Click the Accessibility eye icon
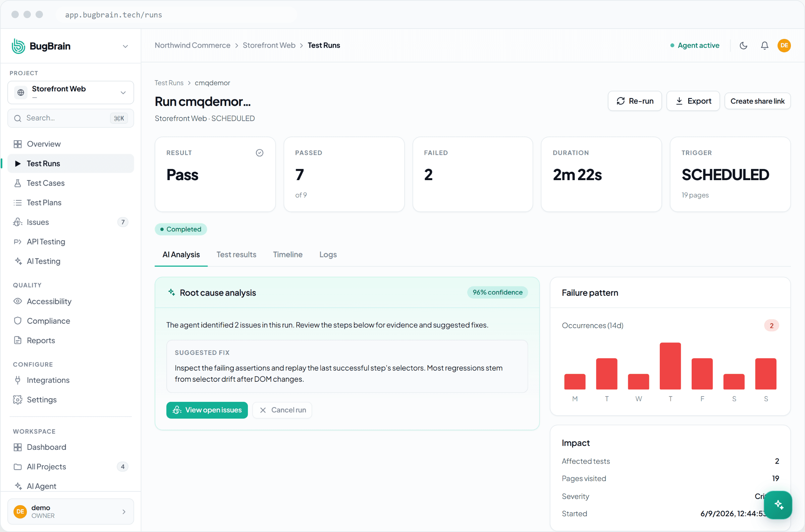The image size is (805, 532). pyautogui.click(x=18, y=301)
